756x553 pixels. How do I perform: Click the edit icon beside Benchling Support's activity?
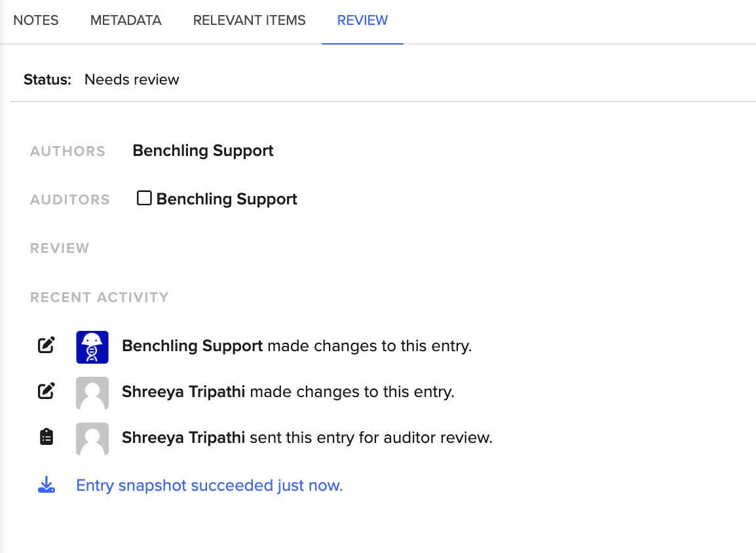pos(46,345)
